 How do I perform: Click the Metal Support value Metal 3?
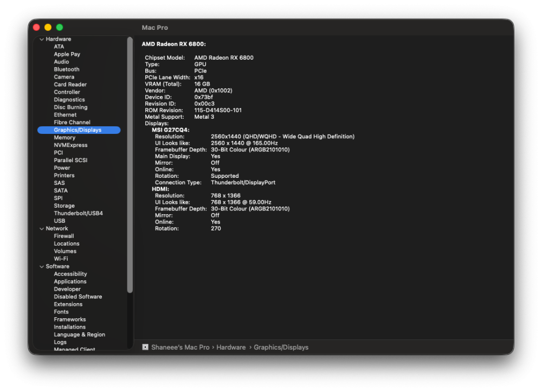click(204, 117)
